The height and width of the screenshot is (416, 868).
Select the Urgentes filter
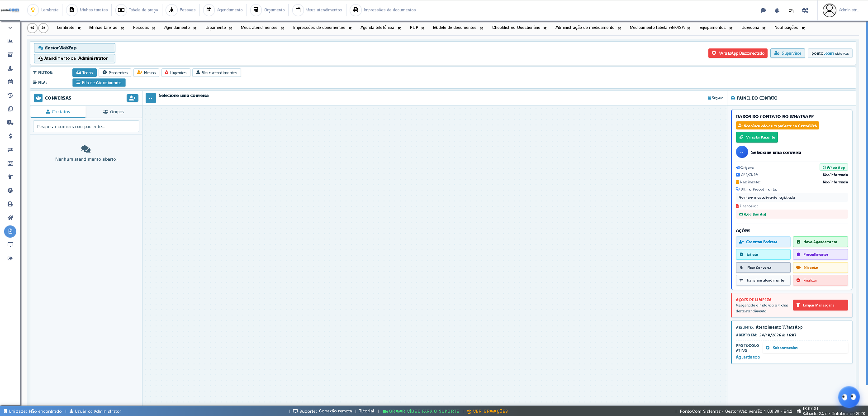pos(175,72)
